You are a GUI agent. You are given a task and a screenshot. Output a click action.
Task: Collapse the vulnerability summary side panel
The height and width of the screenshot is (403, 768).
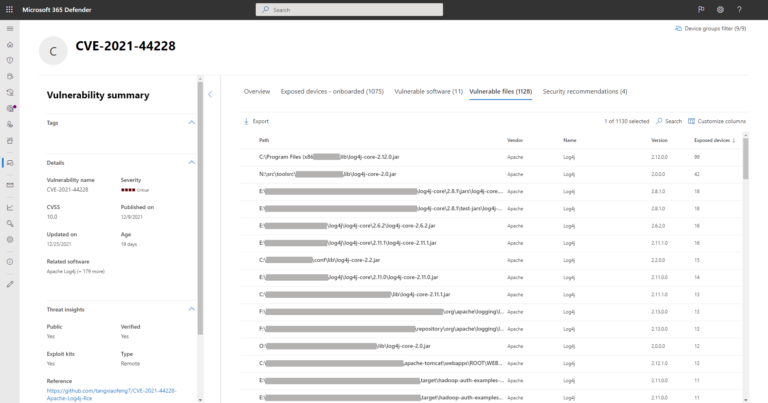(210, 94)
